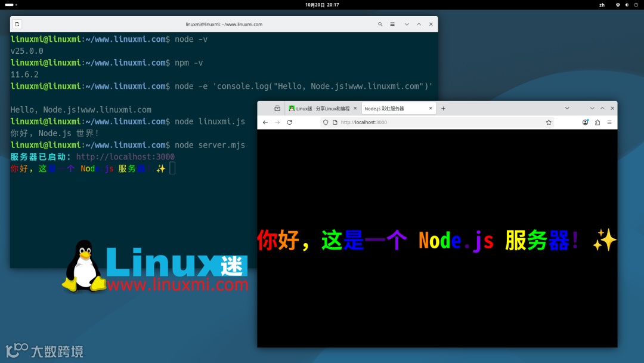Image resolution: width=644 pixels, height=363 pixels.
Task: Close the Linux迷 browser tab
Action: pyautogui.click(x=355, y=109)
